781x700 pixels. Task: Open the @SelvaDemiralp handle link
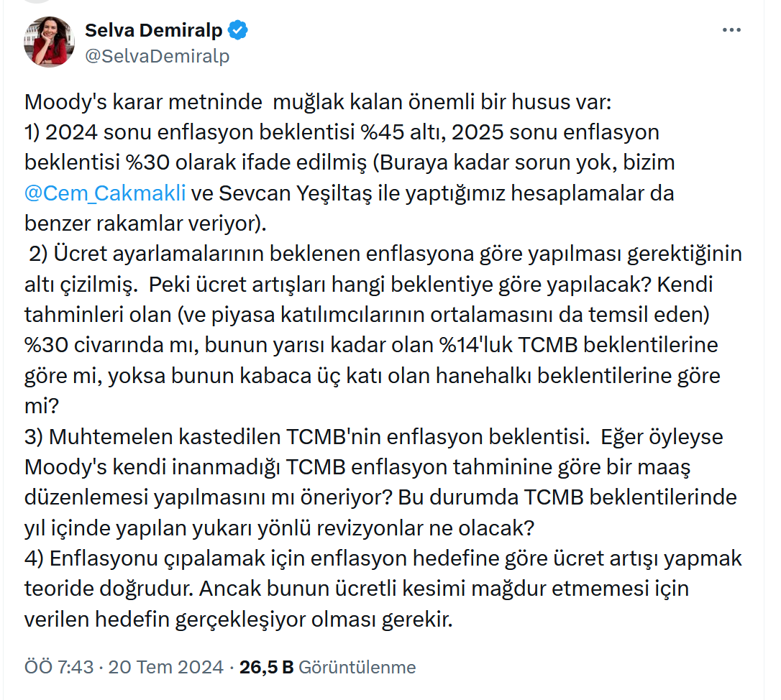pyautogui.click(x=157, y=56)
